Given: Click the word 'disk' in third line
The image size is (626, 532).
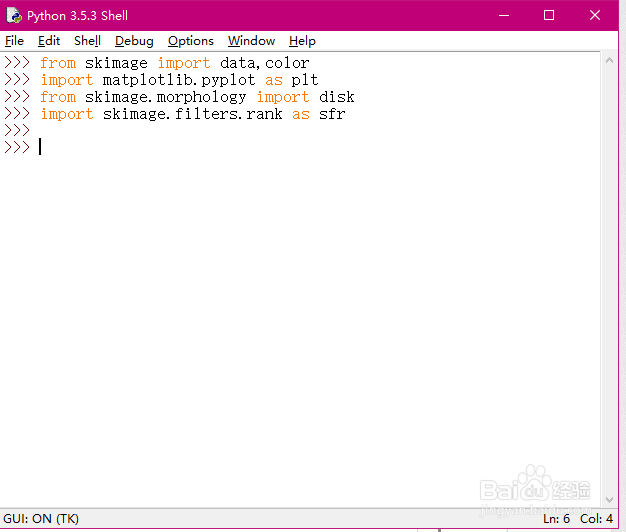Looking at the screenshot, I should click(337, 97).
